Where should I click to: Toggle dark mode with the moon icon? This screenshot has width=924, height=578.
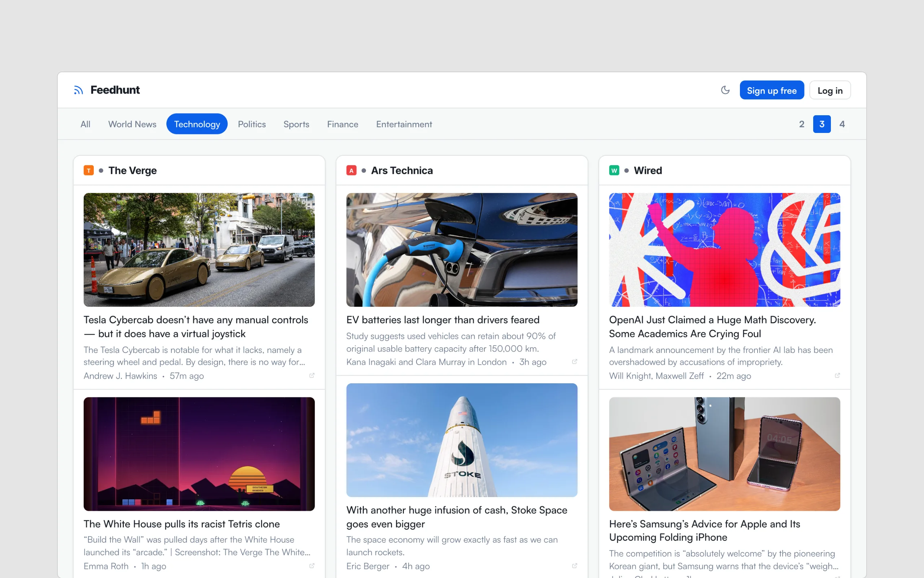(725, 90)
